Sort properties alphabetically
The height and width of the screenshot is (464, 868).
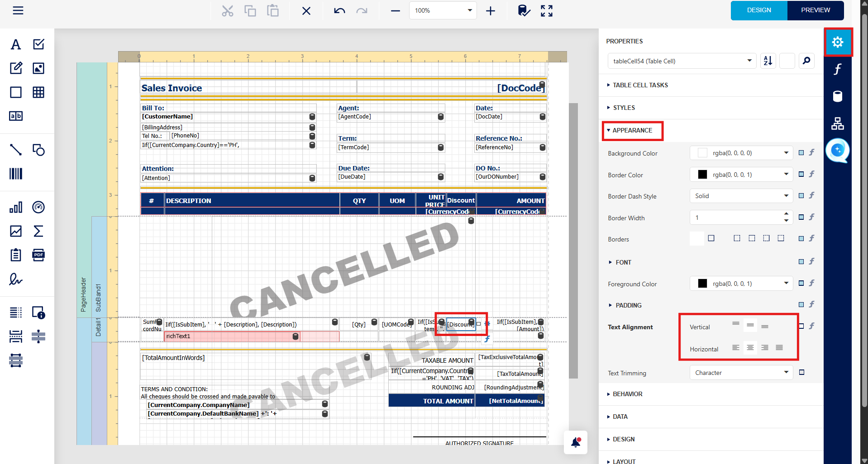pyautogui.click(x=768, y=61)
